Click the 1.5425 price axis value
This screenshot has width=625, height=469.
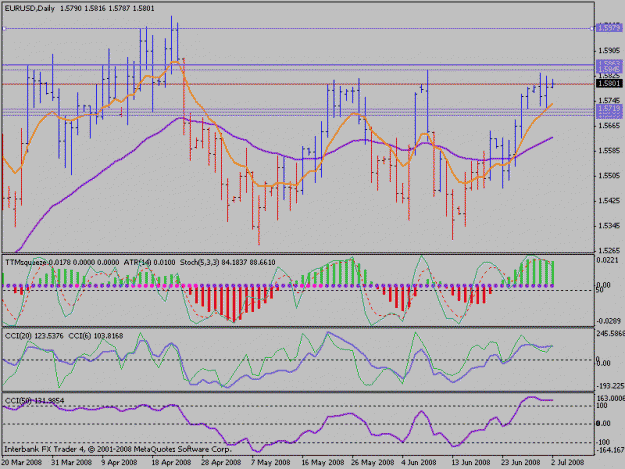click(609, 200)
